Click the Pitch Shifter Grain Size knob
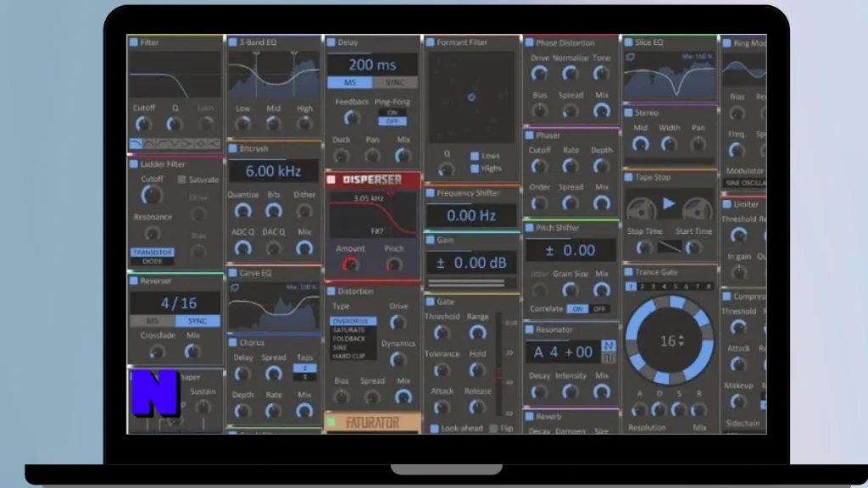This screenshot has height=488, width=868. (x=570, y=290)
